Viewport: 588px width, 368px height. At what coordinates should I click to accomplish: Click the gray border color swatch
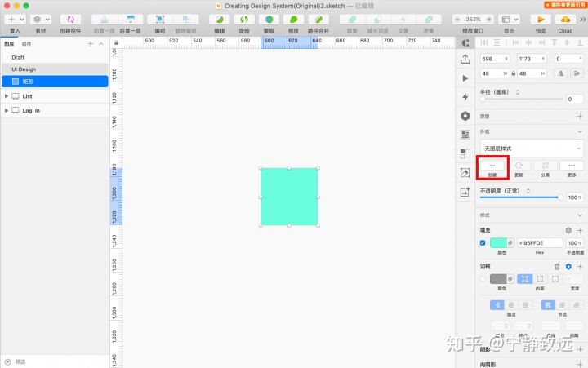pos(498,279)
